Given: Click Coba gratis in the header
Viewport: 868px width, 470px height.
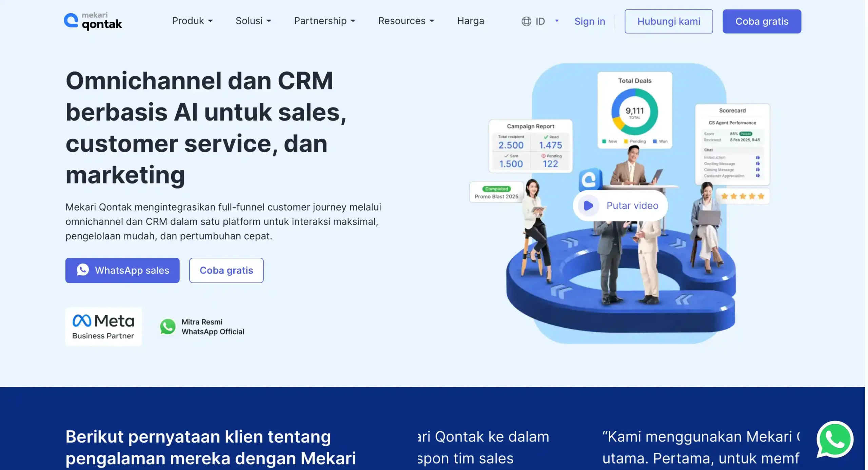Looking at the screenshot, I should click(762, 21).
